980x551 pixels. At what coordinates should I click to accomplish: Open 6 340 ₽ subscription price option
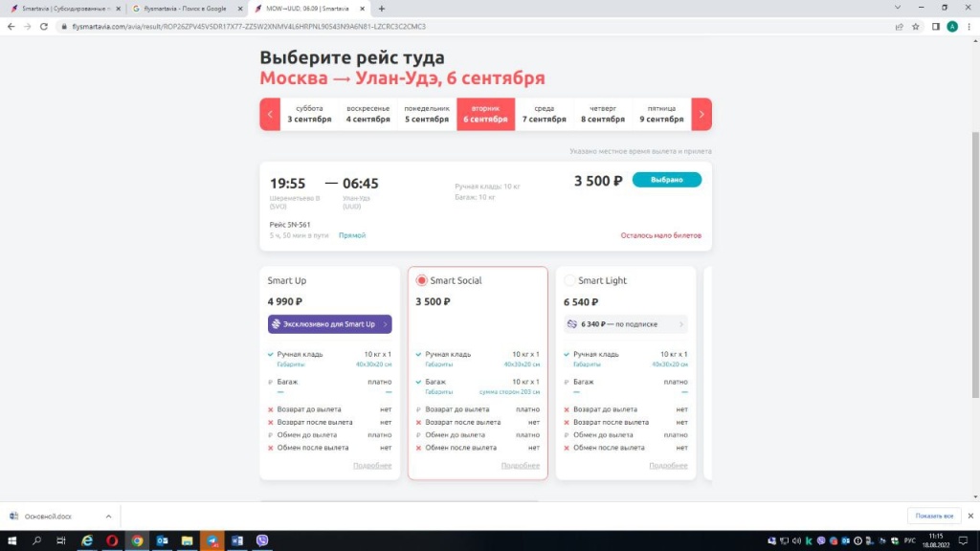coord(626,324)
